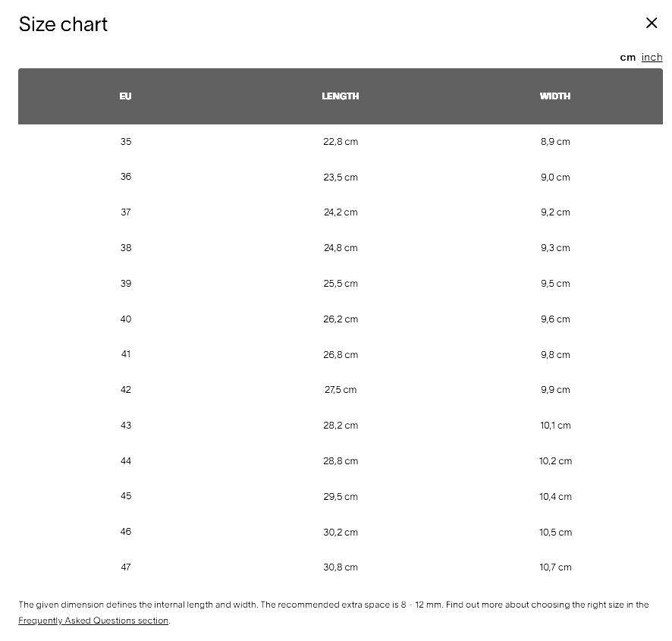Click the 25,5 cm length value
This screenshot has height=641, width=672.
click(341, 284)
